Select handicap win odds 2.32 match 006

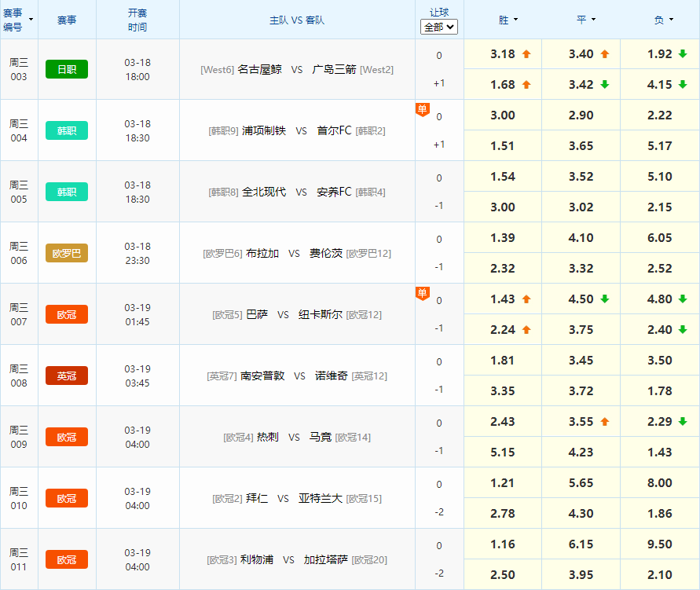(x=503, y=268)
